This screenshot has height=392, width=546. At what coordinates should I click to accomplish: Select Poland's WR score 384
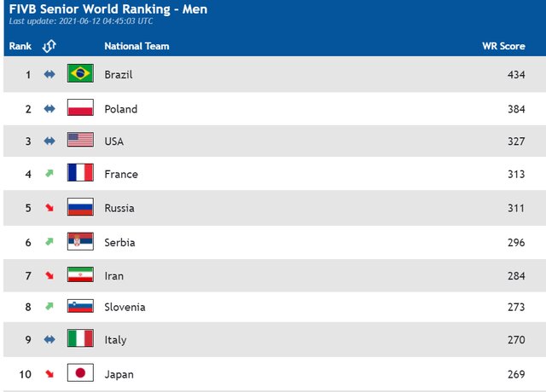coord(516,109)
